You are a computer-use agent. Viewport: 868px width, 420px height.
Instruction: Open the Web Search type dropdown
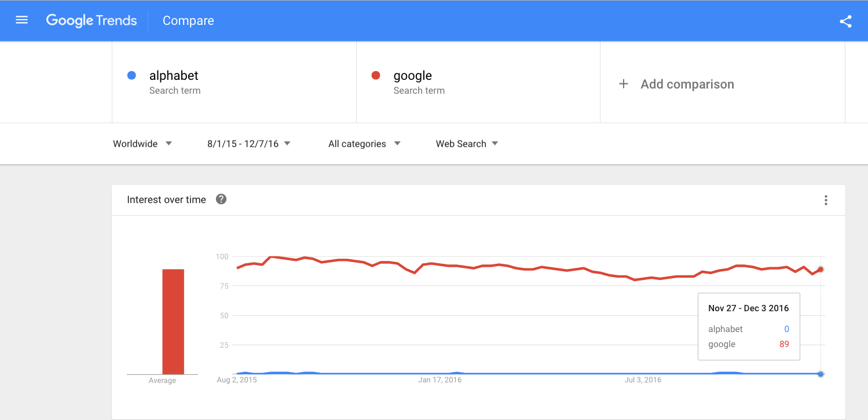pos(467,143)
